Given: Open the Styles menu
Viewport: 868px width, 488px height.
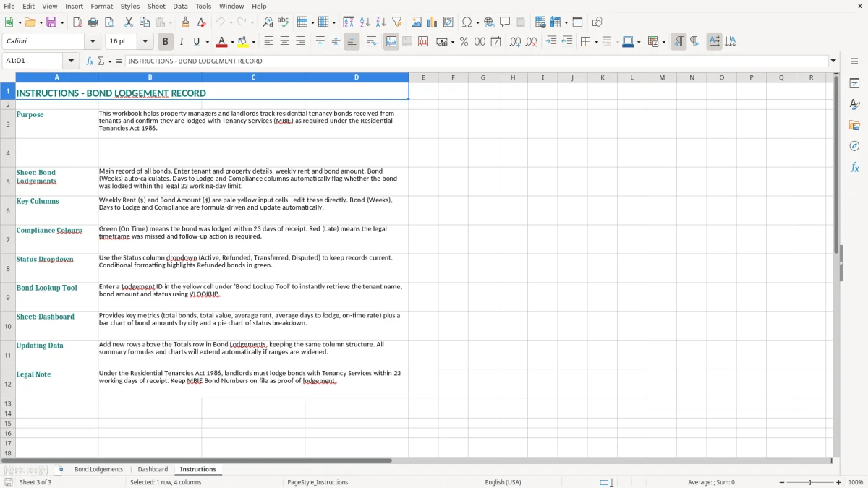Looking at the screenshot, I should coord(130,6).
